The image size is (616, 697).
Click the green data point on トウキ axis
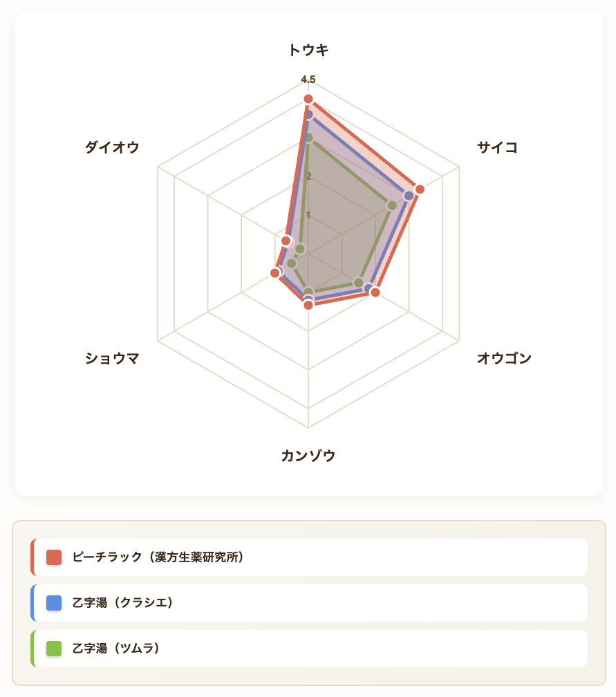(x=308, y=138)
